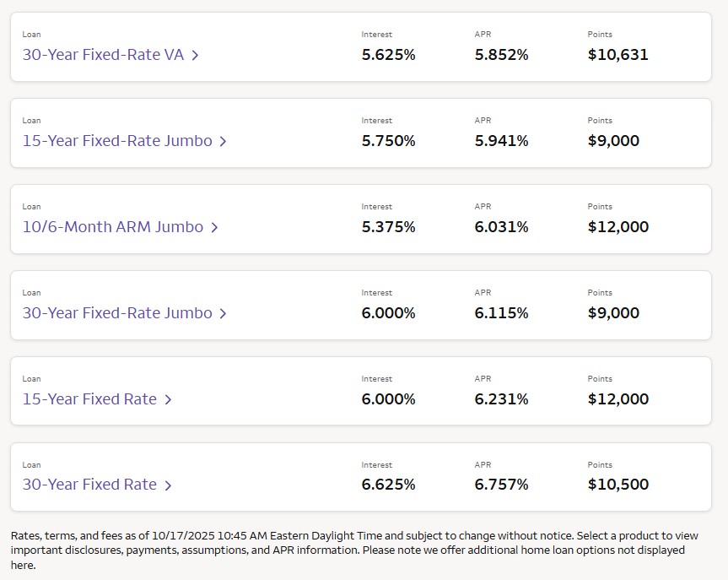Select the $10,631 points amount

pyautogui.click(x=617, y=56)
